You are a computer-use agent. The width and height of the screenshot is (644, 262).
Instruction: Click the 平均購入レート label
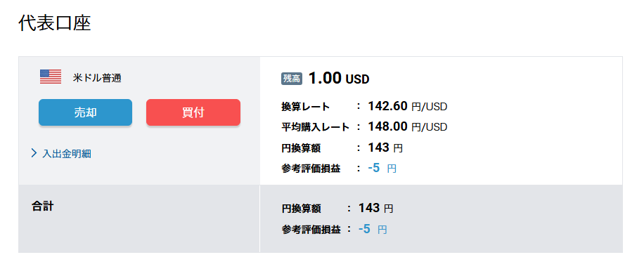click(x=316, y=127)
